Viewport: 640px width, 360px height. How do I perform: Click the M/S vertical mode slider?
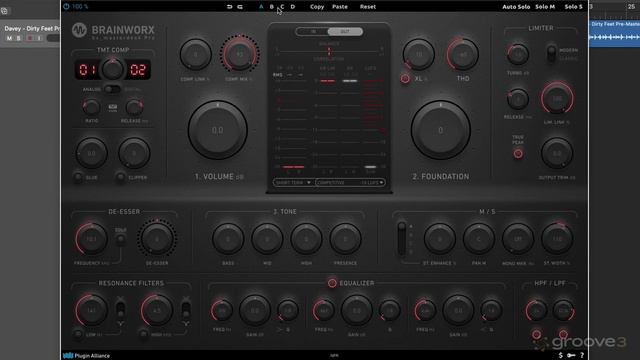coord(402,239)
